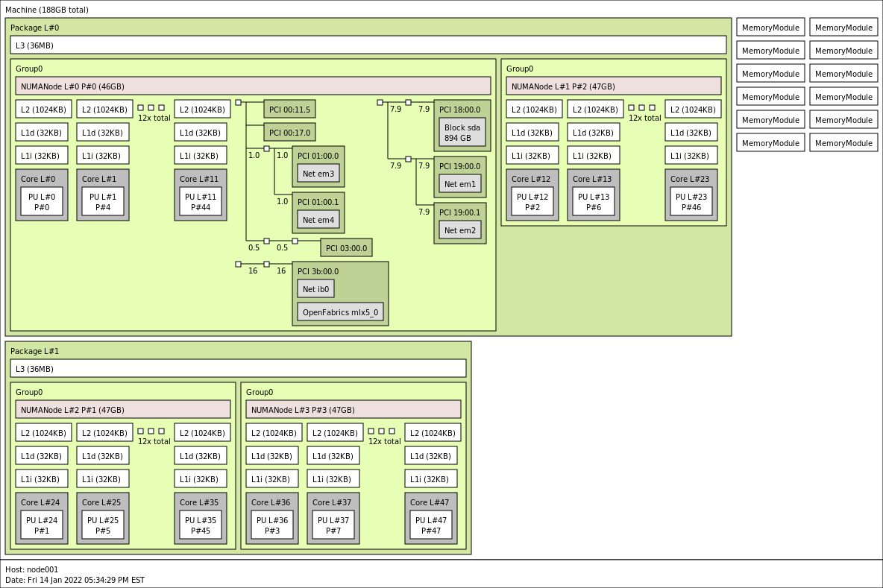Click Package L#0's L3 (36MB) cache bar

coord(368,45)
